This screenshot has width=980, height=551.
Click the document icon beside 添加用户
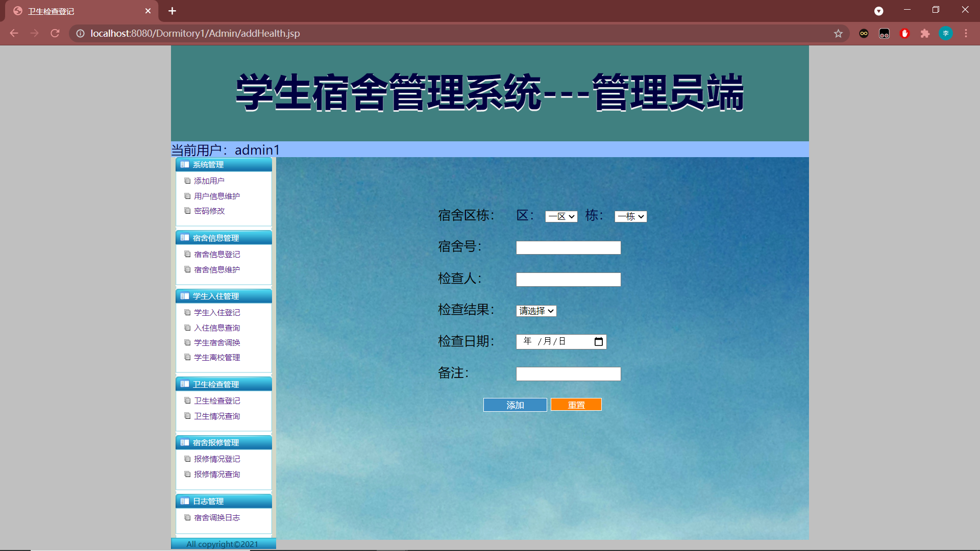click(187, 181)
